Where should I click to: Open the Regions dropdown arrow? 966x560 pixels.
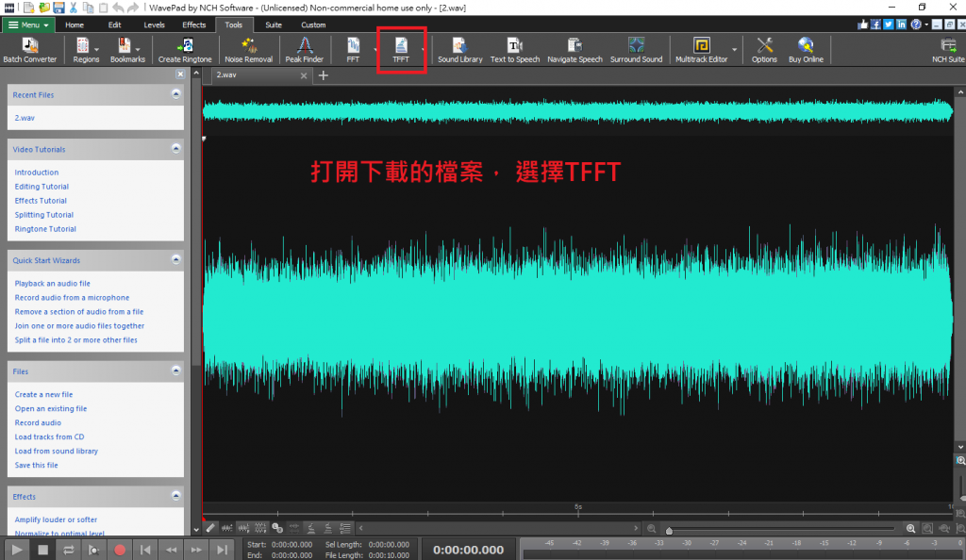pyautogui.click(x=97, y=50)
